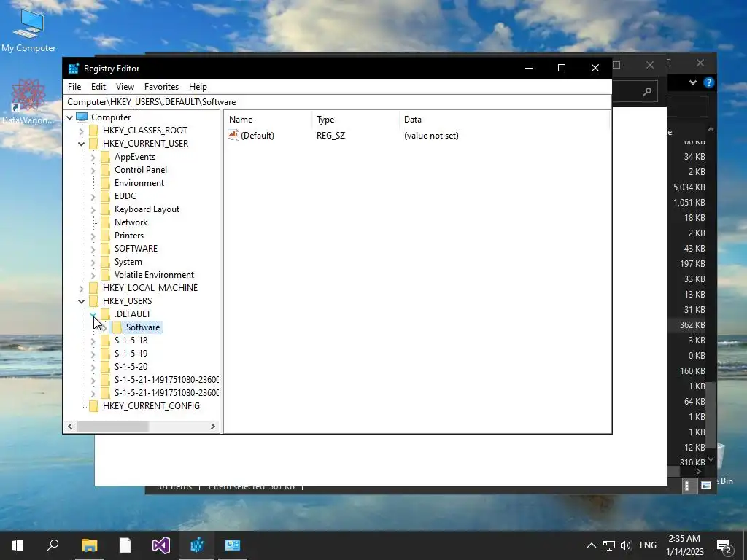Select the (value not set) data cell
The image size is (747, 560).
(431, 136)
